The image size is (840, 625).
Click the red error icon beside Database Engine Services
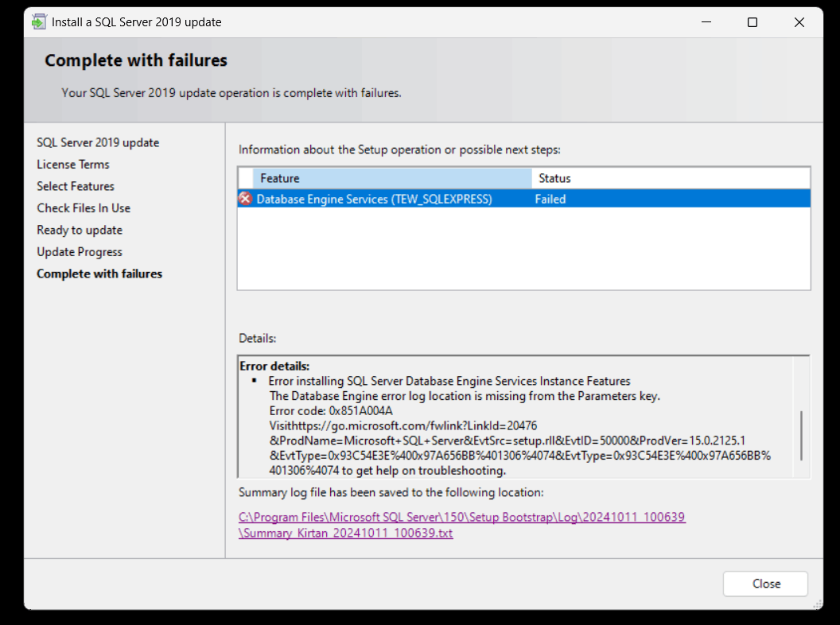coord(245,199)
